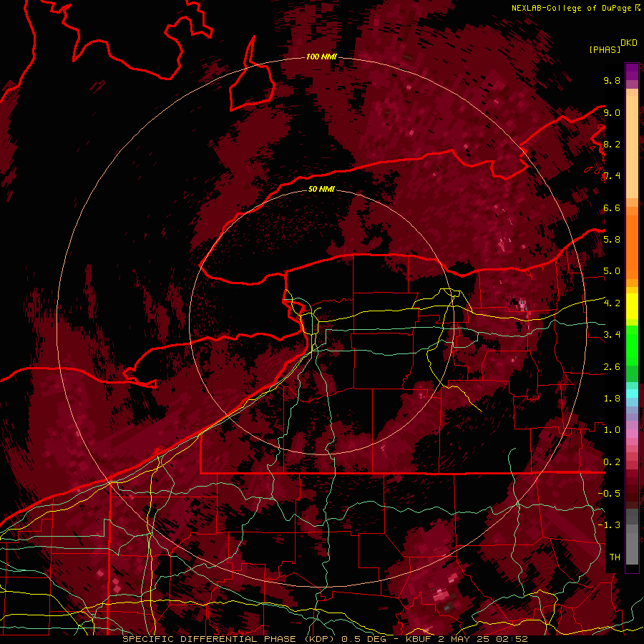The height and width of the screenshot is (644, 644).
Task: Click the 50 NMI range ring label
Action: click(321, 189)
